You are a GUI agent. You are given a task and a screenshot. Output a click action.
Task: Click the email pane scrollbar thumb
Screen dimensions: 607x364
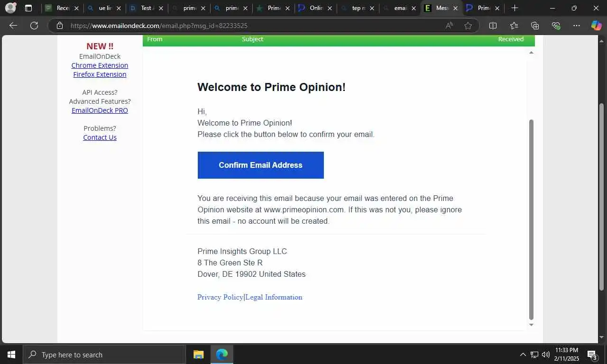coord(531,220)
